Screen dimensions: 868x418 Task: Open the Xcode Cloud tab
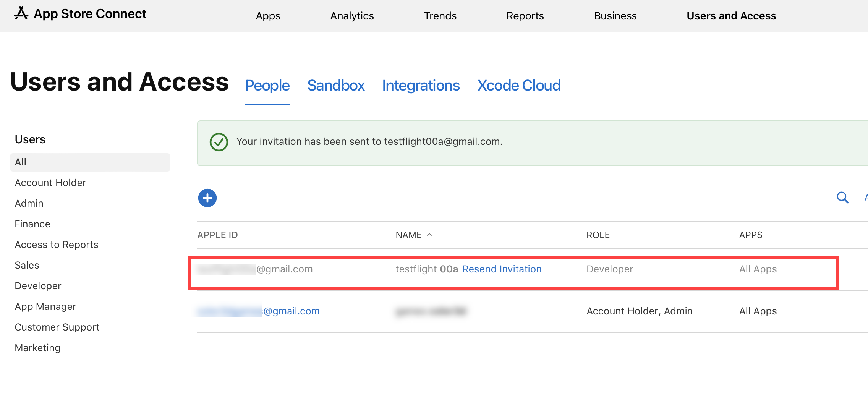(519, 86)
